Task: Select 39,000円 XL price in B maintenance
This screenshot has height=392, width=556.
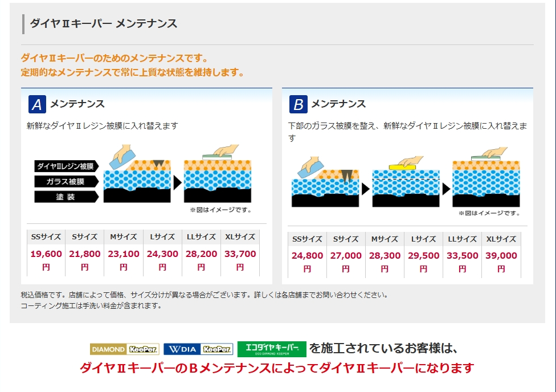Action: point(501,262)
